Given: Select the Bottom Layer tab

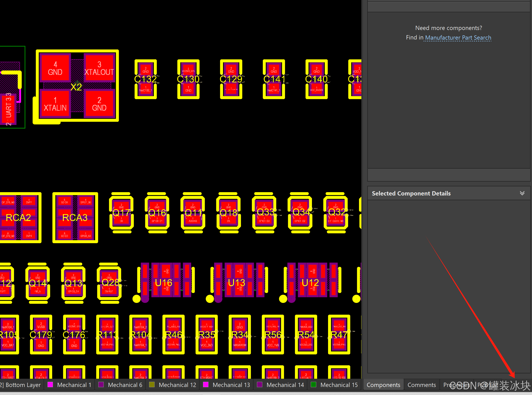Looking at the screenshot, I should click(23, 385).
